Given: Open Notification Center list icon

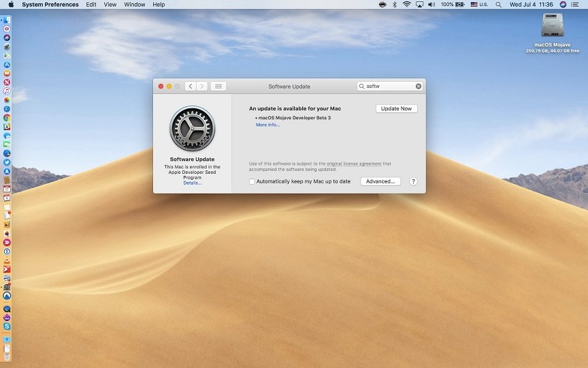Looking at the screenshot, I should (577, 5).
